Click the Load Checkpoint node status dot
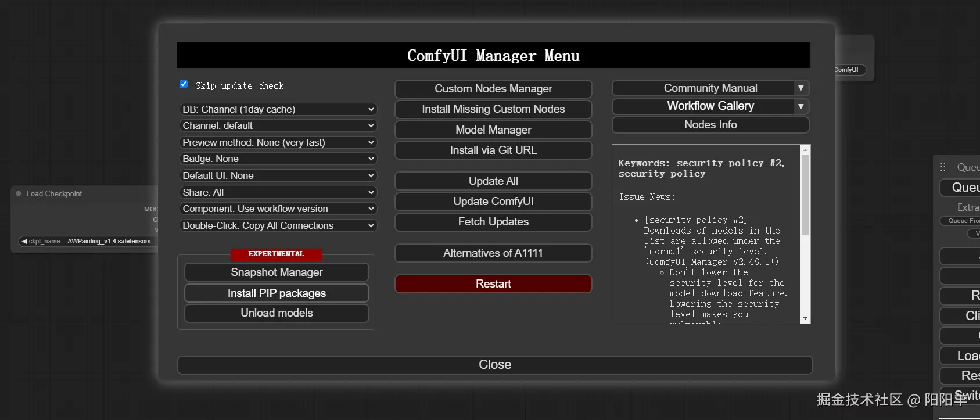980x420 pixels. tap(19, 193)
